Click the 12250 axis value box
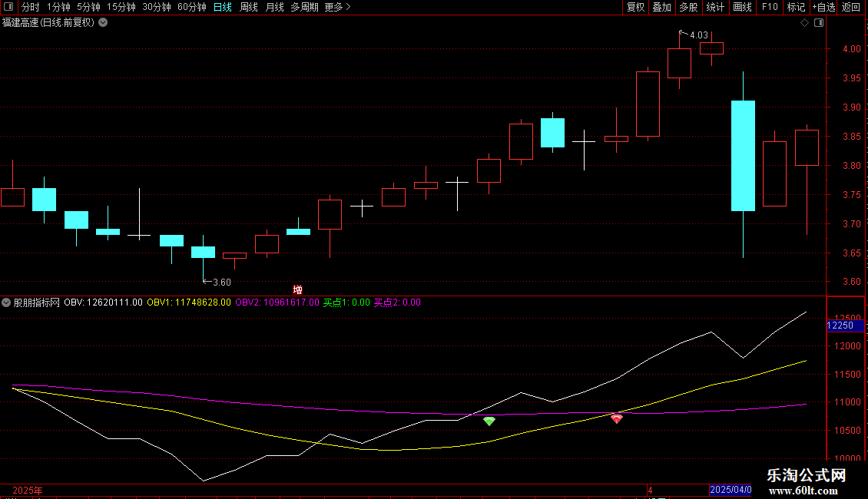Image resolution: width=868 pixels, height=499 pixels. click(x=845, y=326)
